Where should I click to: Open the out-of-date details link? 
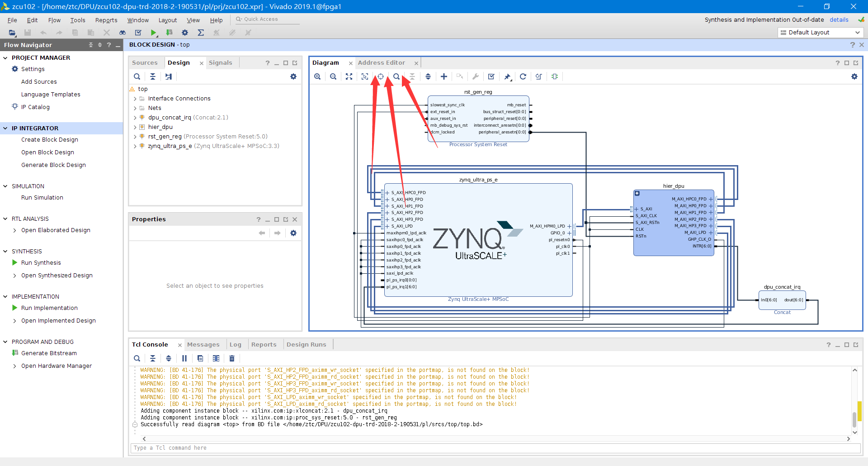[x=839, y=19]
